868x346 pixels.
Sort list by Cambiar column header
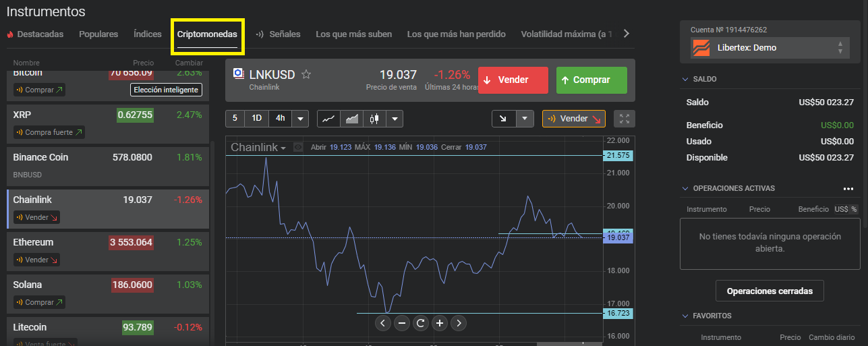tap(189, 63)
